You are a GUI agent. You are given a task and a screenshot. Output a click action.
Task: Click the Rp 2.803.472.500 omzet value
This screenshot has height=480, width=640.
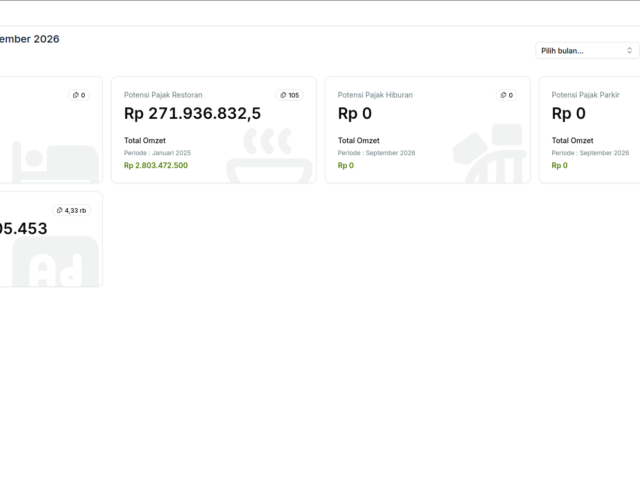[x=156, y=165]
